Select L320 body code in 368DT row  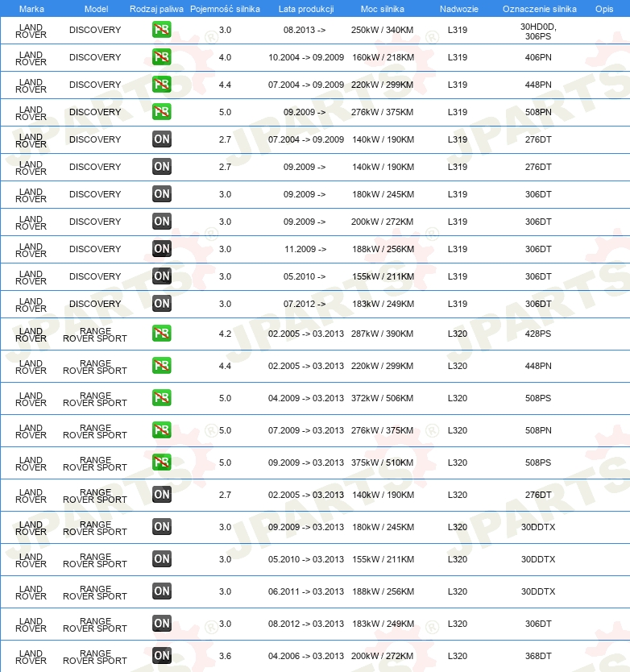(458, 656)
